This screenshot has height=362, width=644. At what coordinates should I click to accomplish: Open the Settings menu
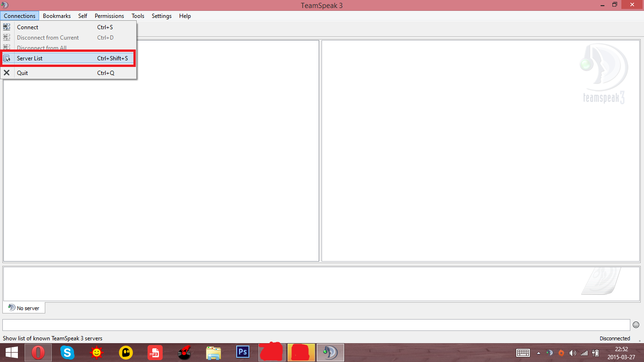162,16
